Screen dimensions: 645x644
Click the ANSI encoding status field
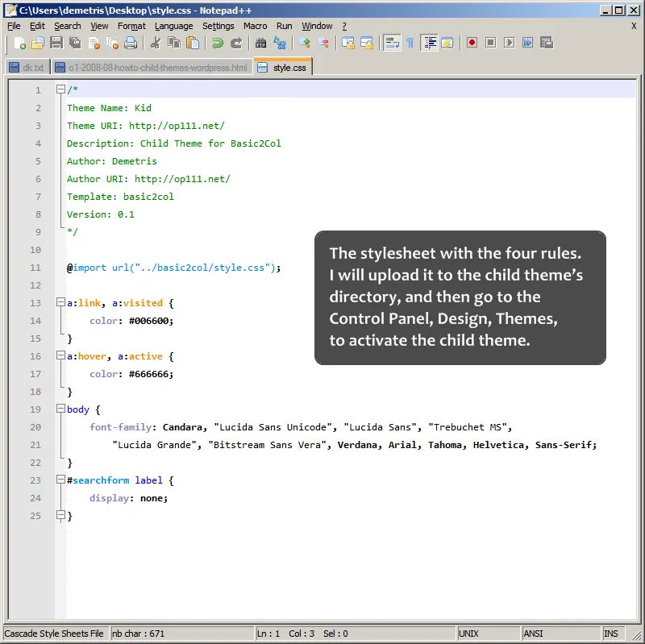(x=561, y=634)
